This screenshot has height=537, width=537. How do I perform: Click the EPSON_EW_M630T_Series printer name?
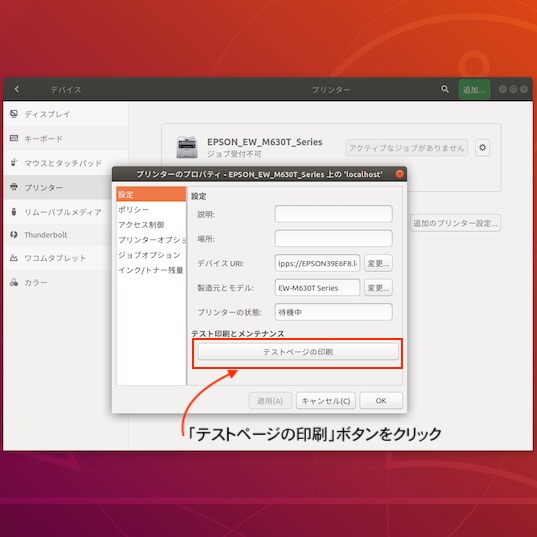coord(264,142)
